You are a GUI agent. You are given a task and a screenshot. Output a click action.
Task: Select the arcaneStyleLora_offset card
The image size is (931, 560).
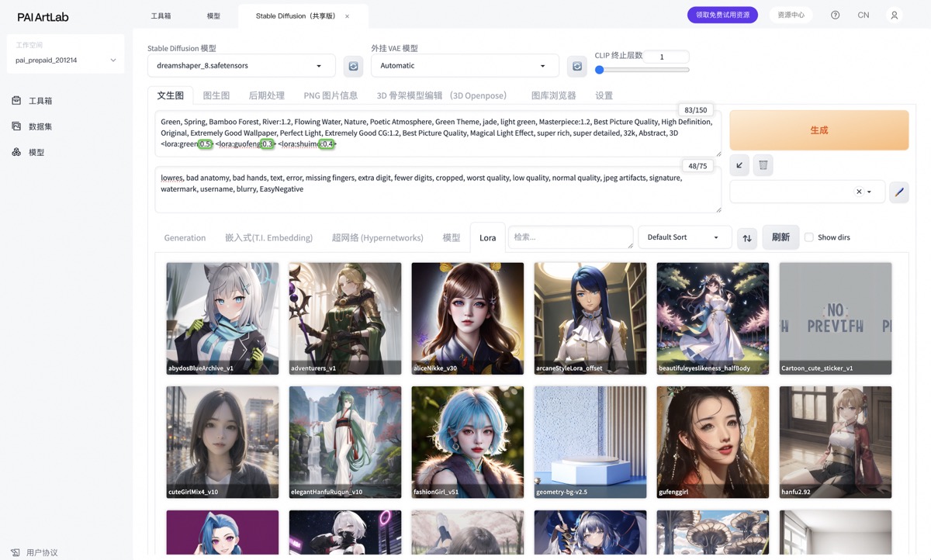click(590, 319)
